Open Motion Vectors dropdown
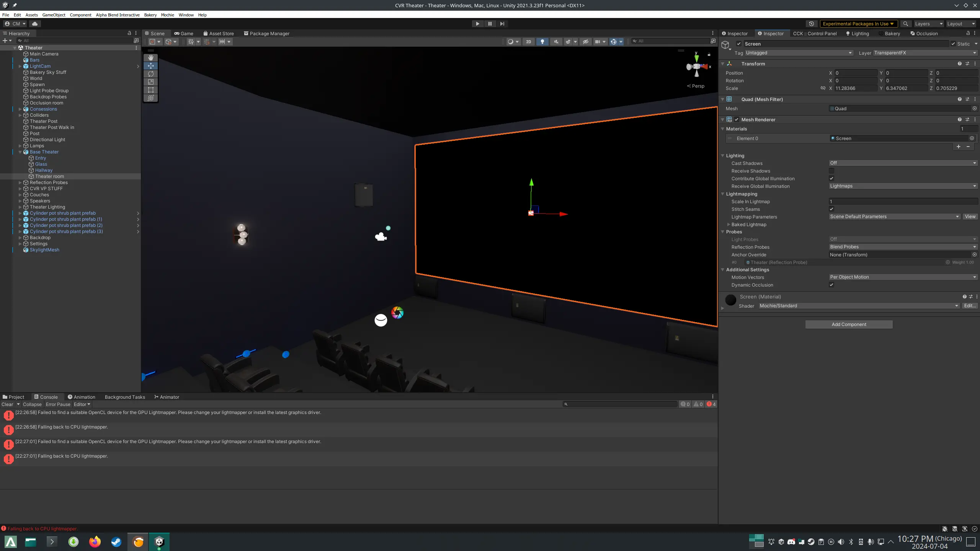 [903, 277]
